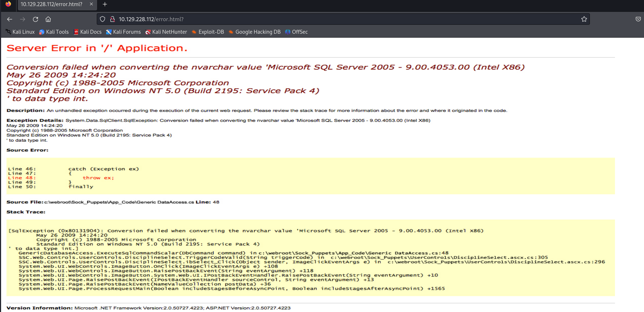Viewport: 644px width, 312px height.
Task: Open the Kali Docs bookmark
Action: pos(87,32)
